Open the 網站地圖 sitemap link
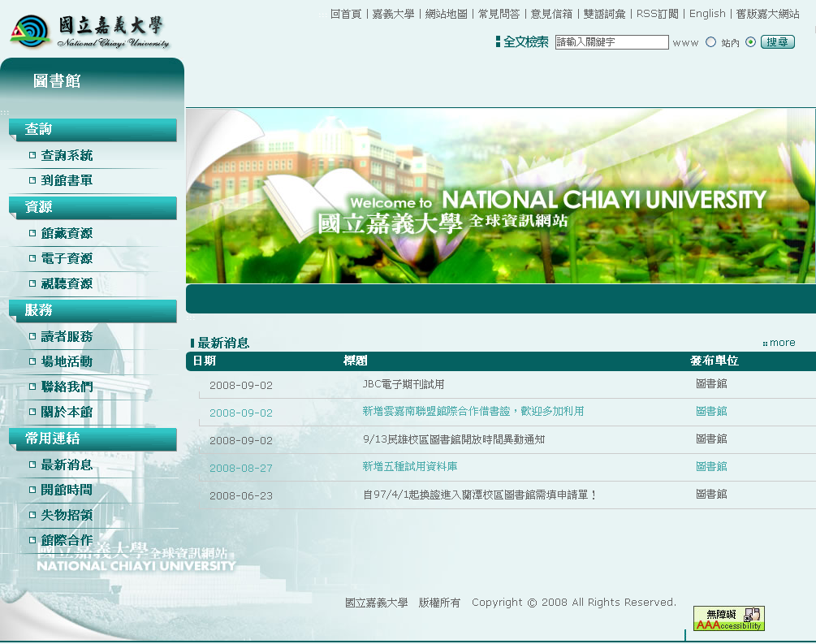This screenshot has height=644, width=816. point(446,14)
